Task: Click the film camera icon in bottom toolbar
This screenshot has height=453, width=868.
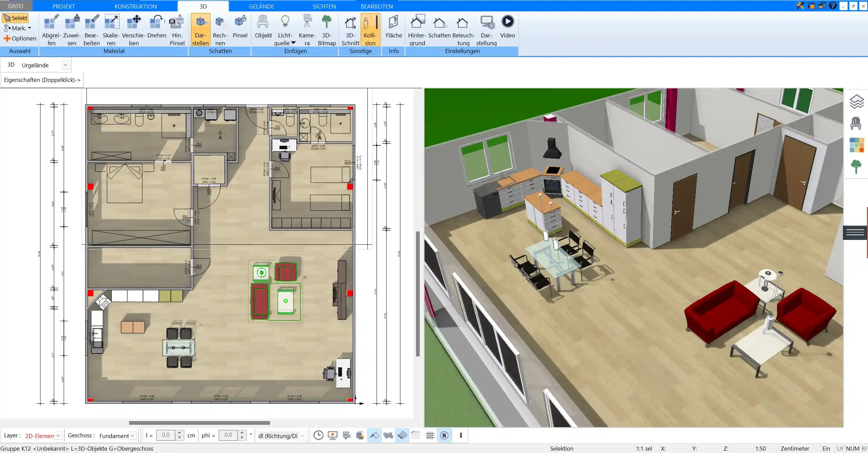Action: point(346,435)
